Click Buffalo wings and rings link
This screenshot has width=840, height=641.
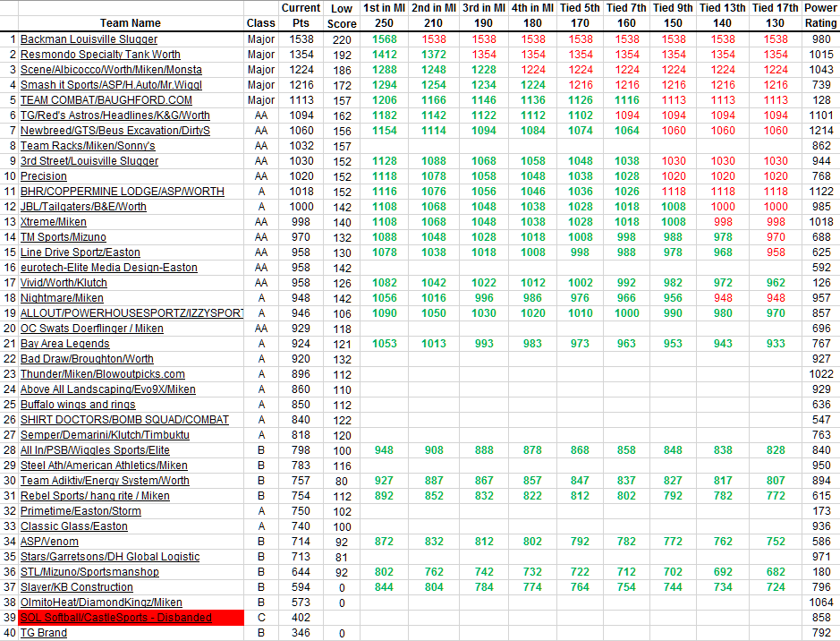[x=78, y=405]
